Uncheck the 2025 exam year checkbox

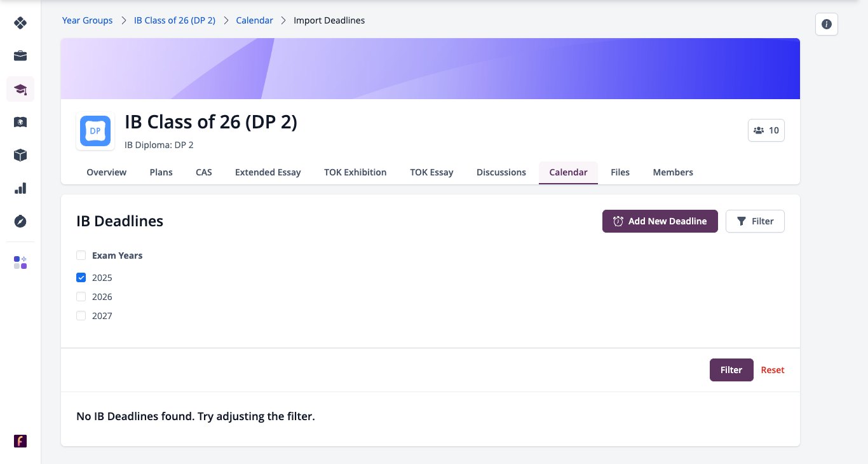click(81, 278)
